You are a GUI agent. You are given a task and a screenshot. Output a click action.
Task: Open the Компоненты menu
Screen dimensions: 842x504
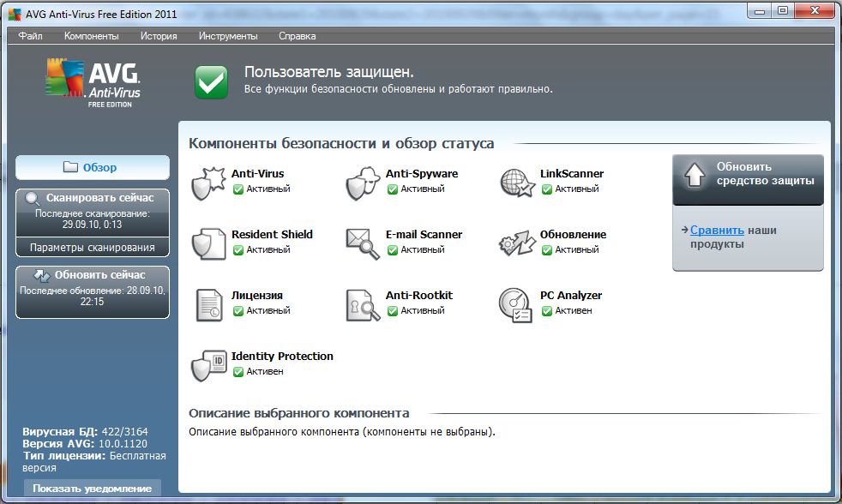(x=91, y=36)
